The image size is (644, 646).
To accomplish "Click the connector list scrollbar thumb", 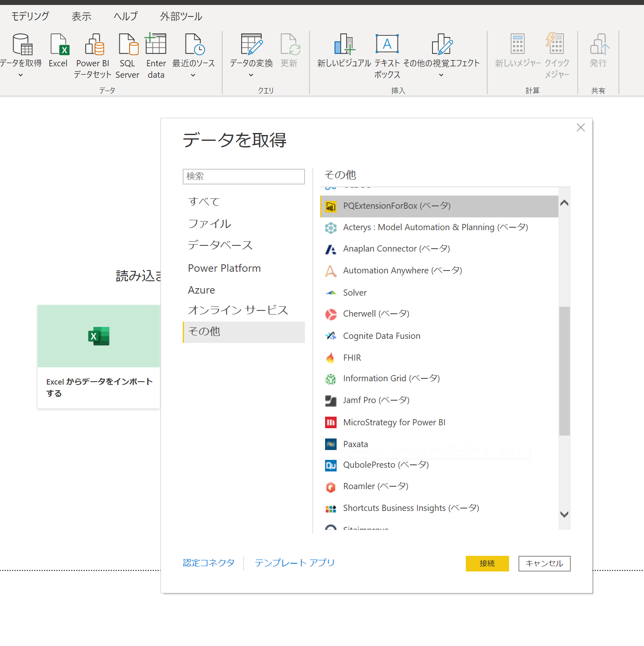I will point(565,371).
